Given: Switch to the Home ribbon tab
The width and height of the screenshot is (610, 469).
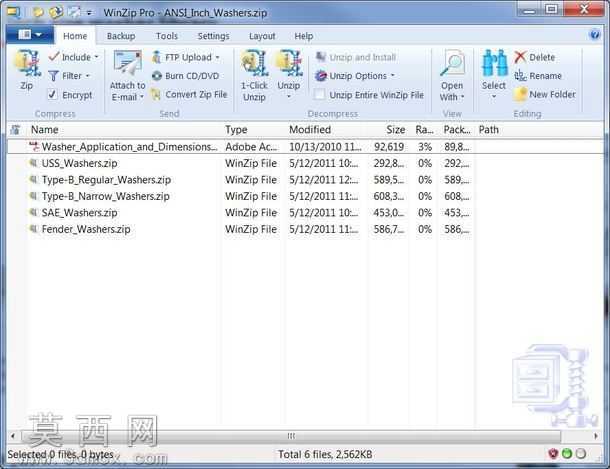Looking at the screenshot, I should [x=75, y=36].
